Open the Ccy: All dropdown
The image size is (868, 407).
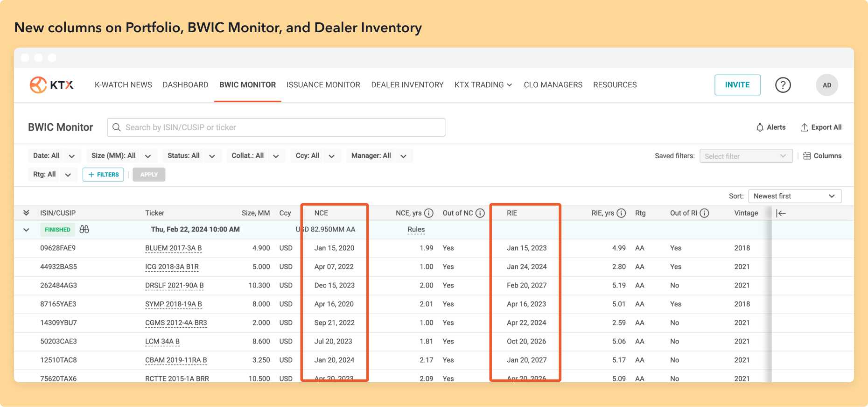pos(315,156)
